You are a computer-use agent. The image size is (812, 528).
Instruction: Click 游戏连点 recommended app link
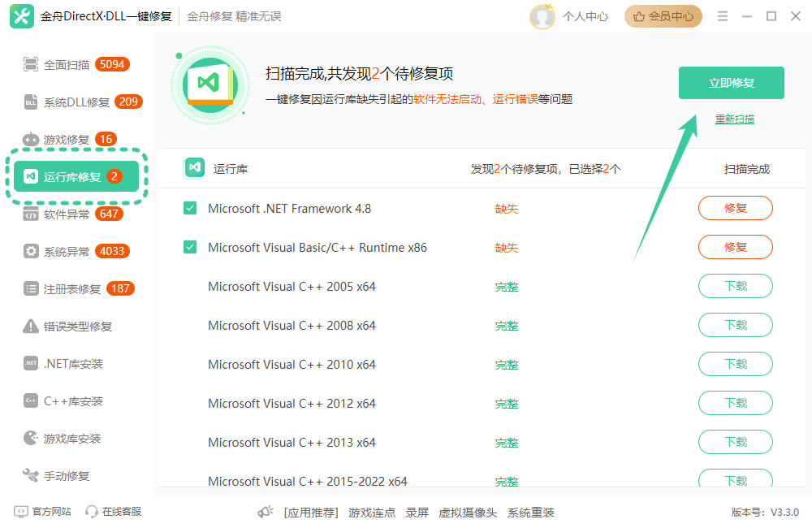pyautogui.click(x=371, y=513)
